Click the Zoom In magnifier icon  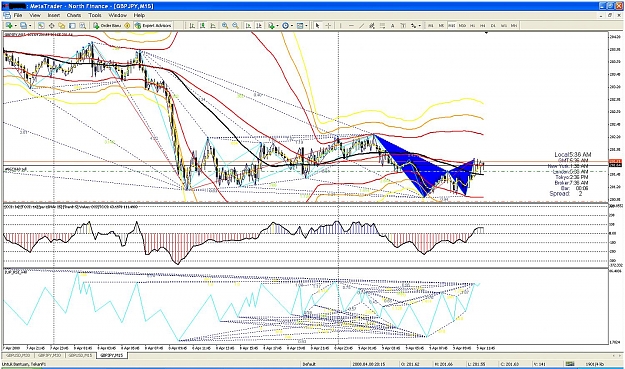coord(225,26)
